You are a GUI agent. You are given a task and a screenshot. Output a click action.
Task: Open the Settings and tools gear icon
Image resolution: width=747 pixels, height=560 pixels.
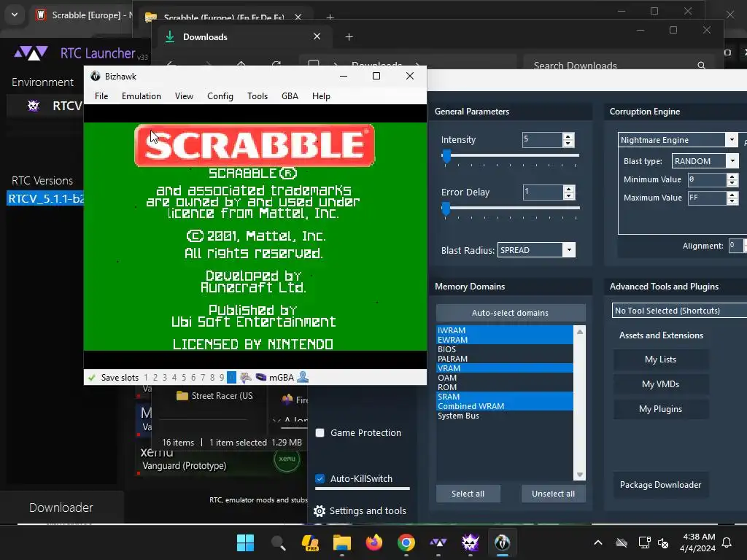(x=320, y=511)
